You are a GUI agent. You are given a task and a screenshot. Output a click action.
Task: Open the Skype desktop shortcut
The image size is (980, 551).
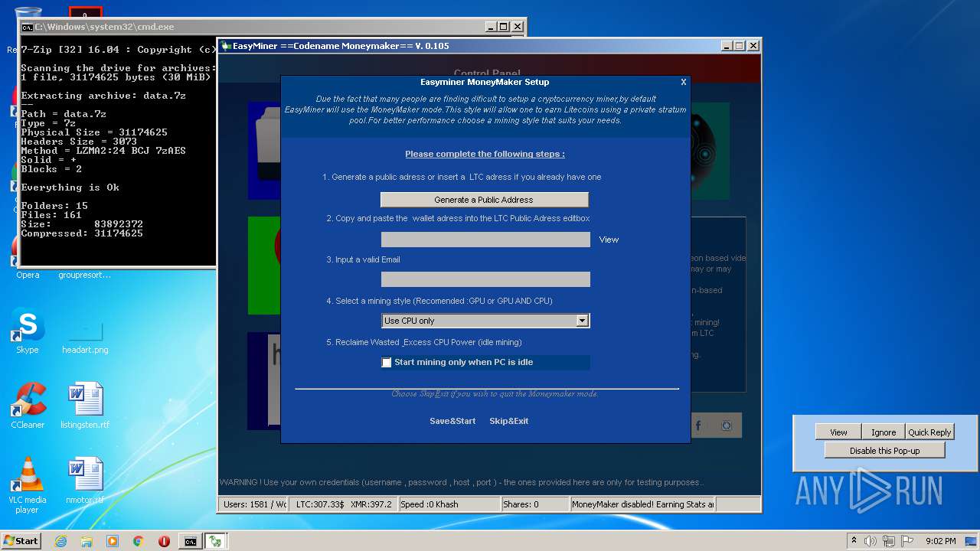point(28,331)
